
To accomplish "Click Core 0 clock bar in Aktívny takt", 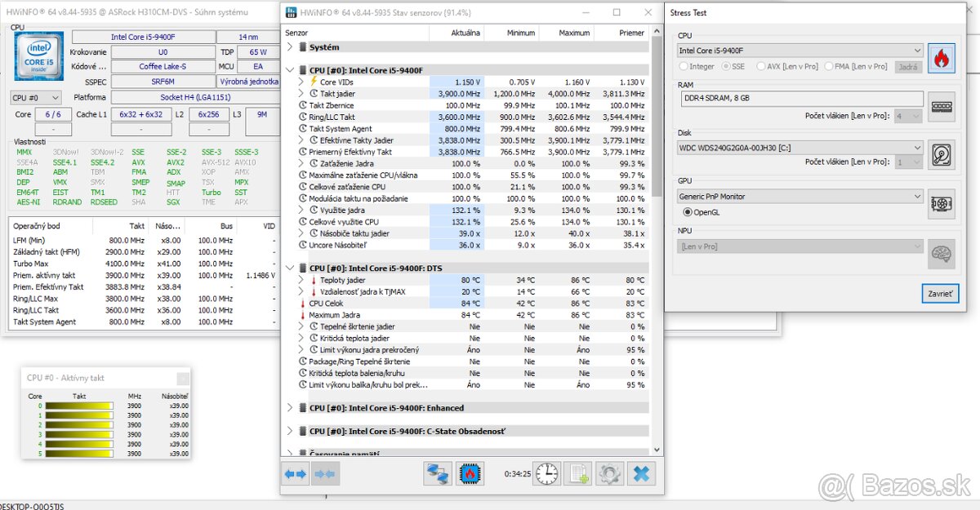I will 79,406.
